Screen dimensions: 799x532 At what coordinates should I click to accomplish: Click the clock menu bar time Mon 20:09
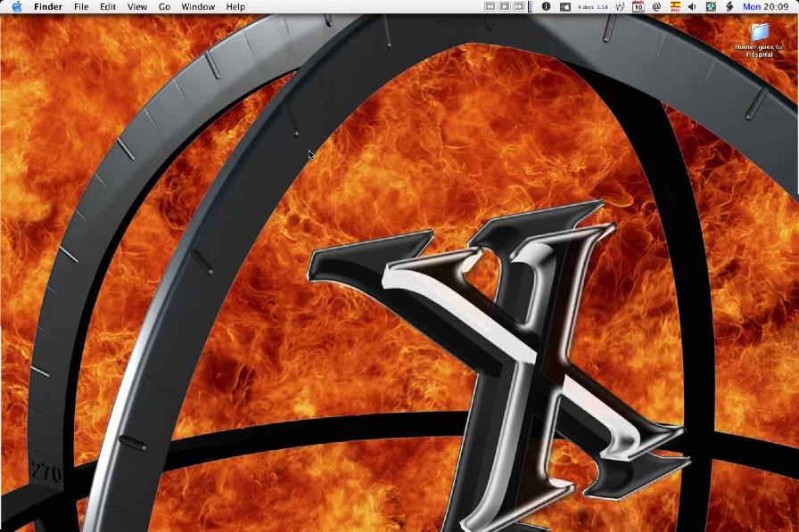[765, 6]
